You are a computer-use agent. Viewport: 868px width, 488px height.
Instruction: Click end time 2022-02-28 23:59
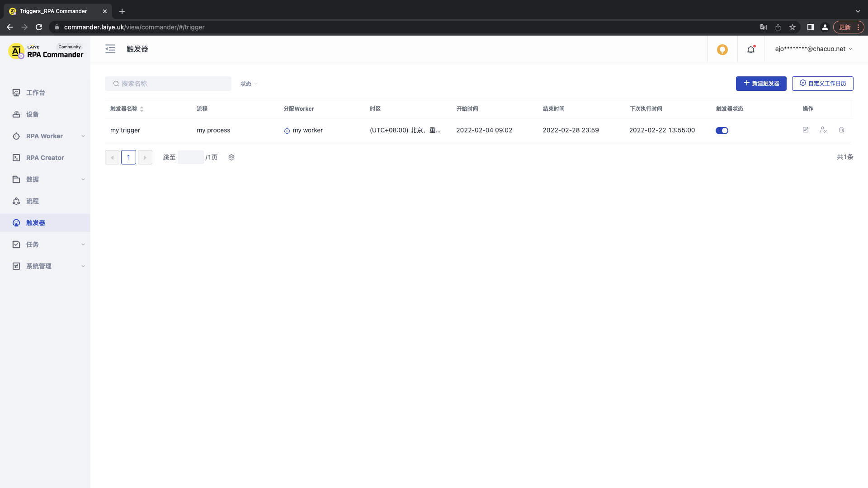point(571,130)
